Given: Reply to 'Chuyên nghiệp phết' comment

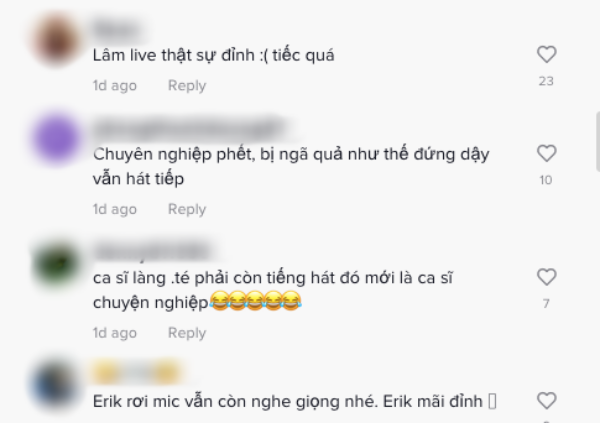Looking at the screenshot, I should (x=187, y=209).
